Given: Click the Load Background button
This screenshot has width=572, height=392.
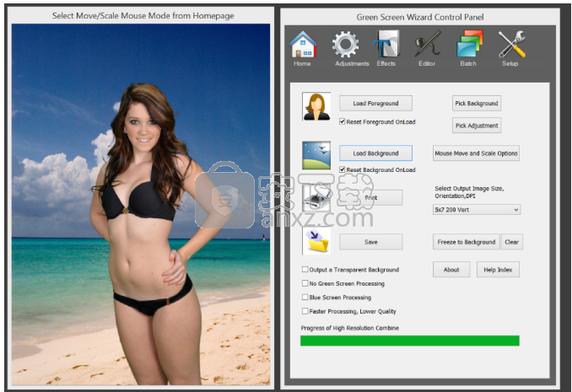Looking at the screenshot, I should [375, 153].
